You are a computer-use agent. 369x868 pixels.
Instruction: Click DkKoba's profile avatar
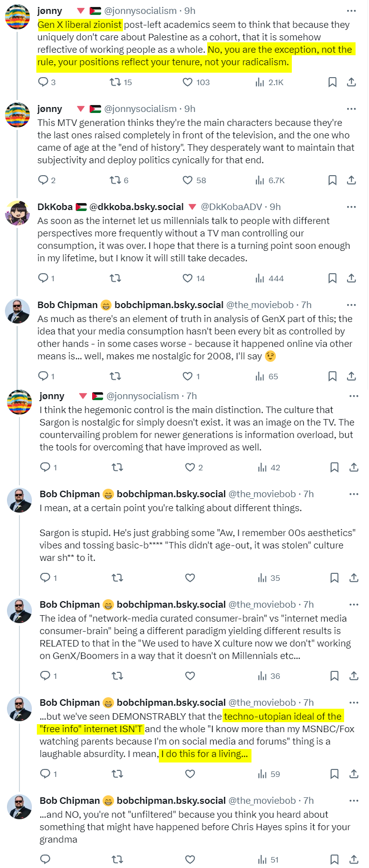pyautogui.click(x=17, y=214)
